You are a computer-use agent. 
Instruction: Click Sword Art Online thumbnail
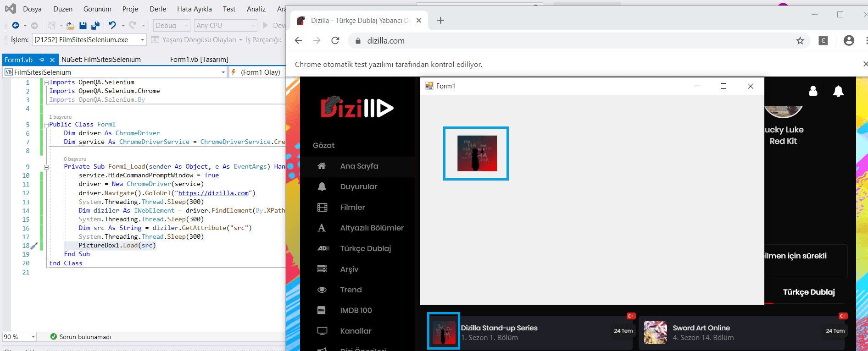(656, 333)
